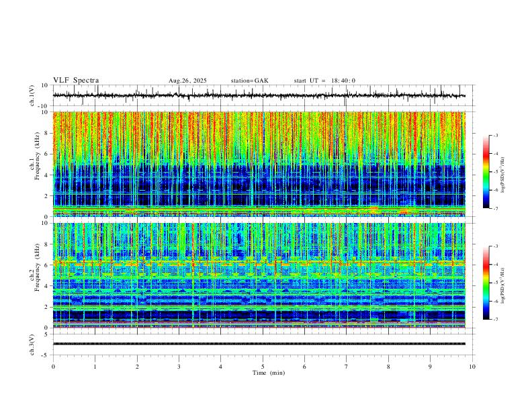This screenshot has height=411, width=532.
Task: Click the time axis tick label '0'
Action: 53,367
